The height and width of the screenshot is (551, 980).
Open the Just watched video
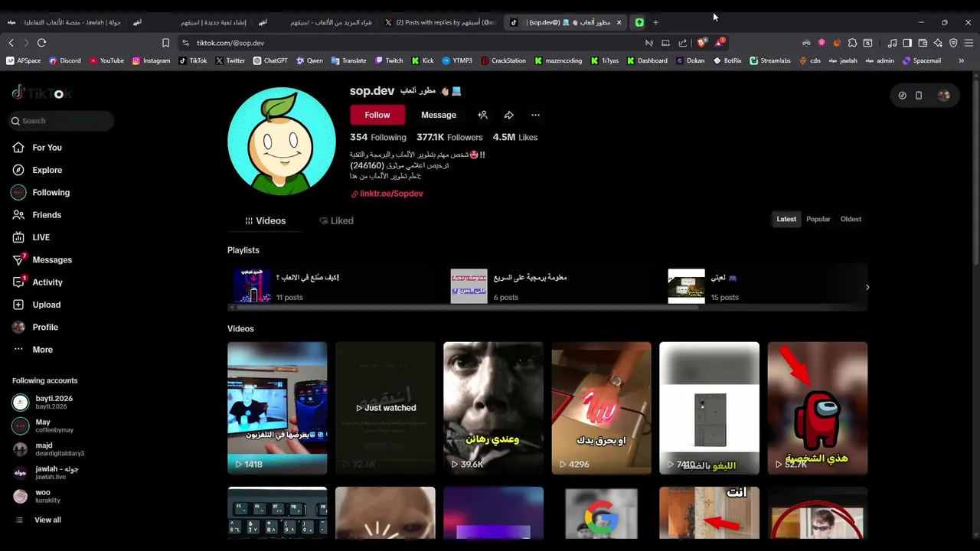(x=385, y=408)
